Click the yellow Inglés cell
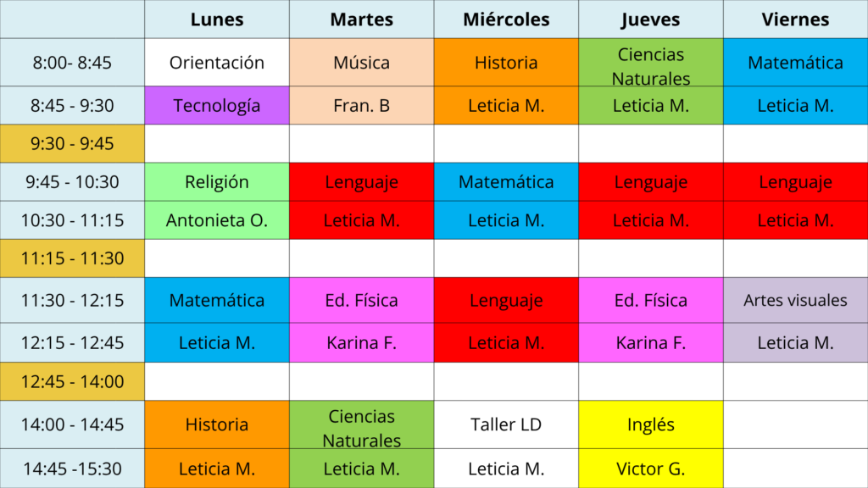Viewport: 868px width, 488px height. [x=651, y=424]
